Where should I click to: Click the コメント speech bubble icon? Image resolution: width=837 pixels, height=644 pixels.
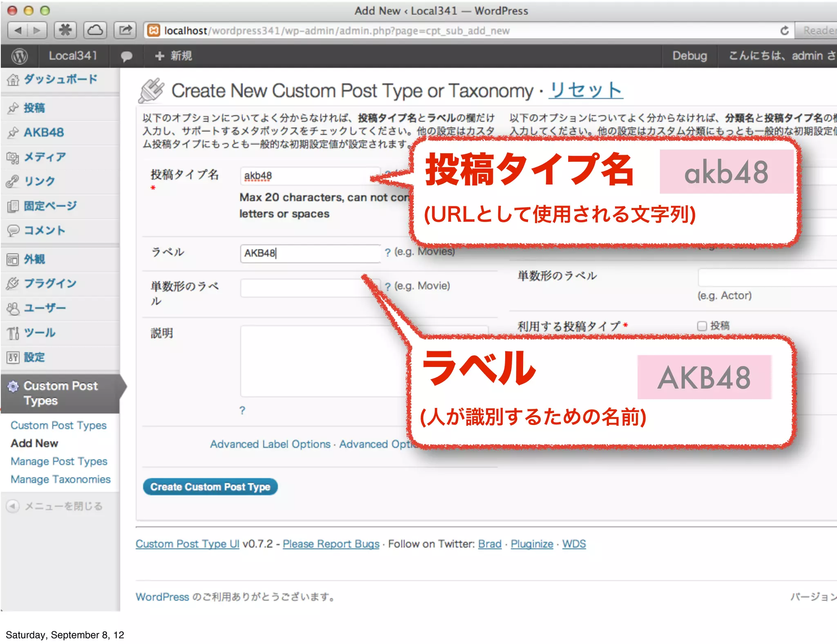click(x=13, y=230)
